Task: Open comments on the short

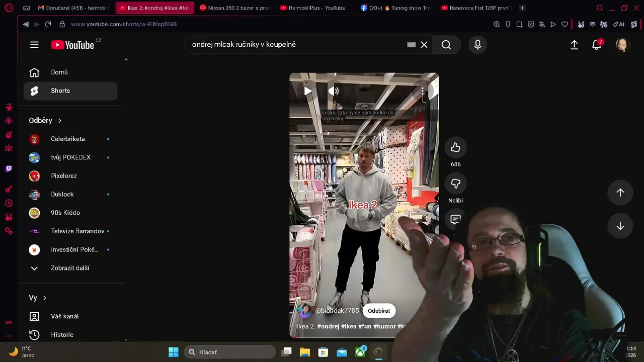Action: point(455,219)
